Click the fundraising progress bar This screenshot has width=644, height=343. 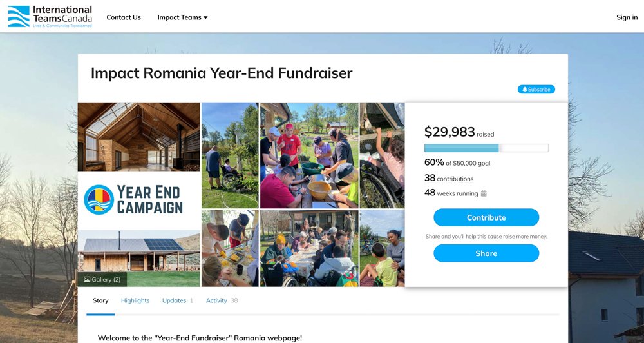pyautogui.click(x=486, y=148)
